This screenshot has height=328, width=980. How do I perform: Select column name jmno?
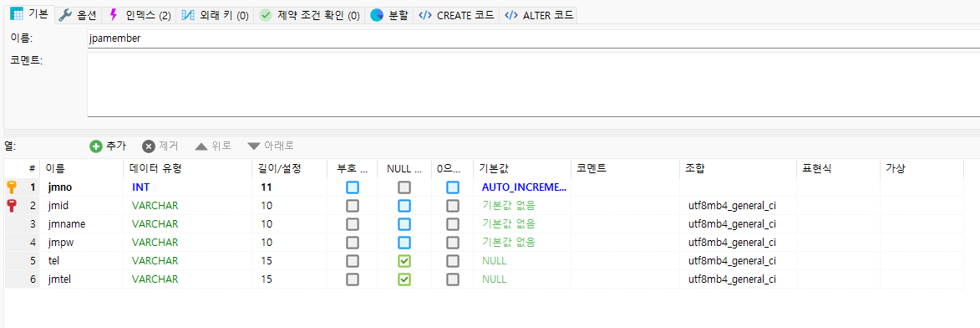coord(61,187)
